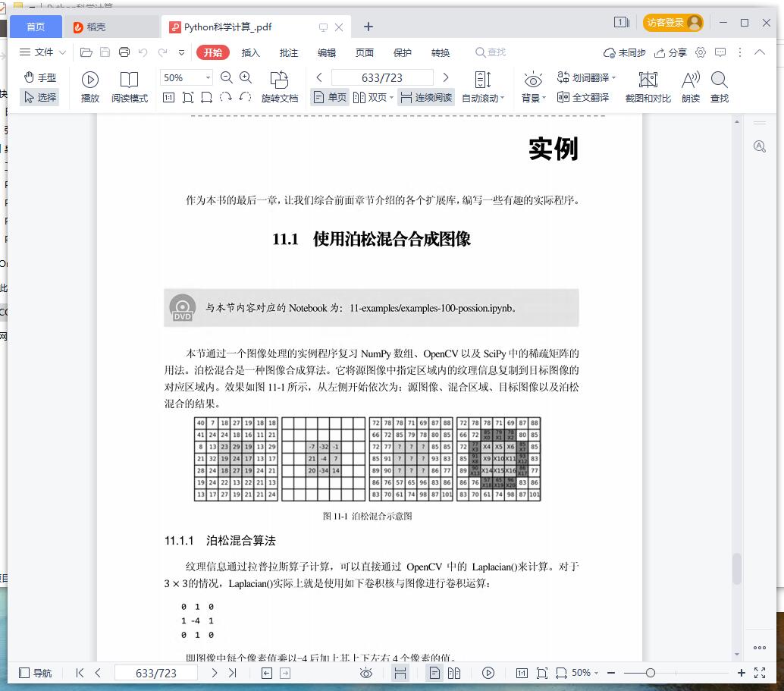Toggle status bar single page layout icon
Viewport: 784px width, 691px height.
tap(434, 673)
